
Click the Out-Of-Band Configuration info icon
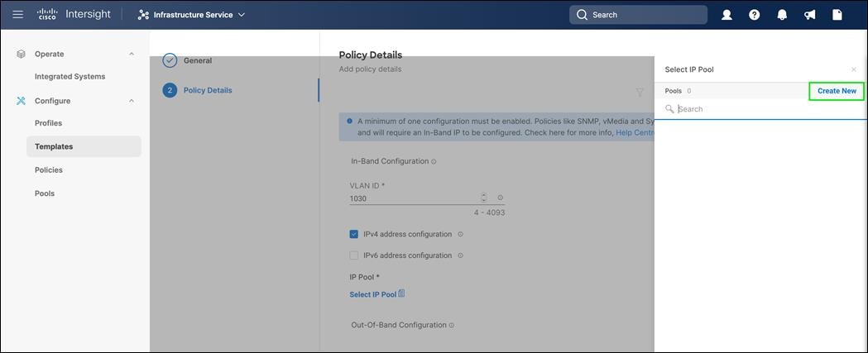(451, 326)
